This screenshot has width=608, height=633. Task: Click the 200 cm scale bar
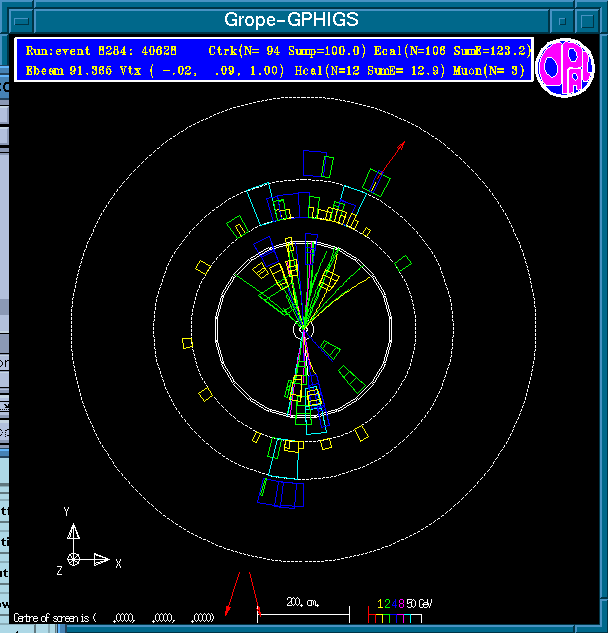[x=303, y=610]
